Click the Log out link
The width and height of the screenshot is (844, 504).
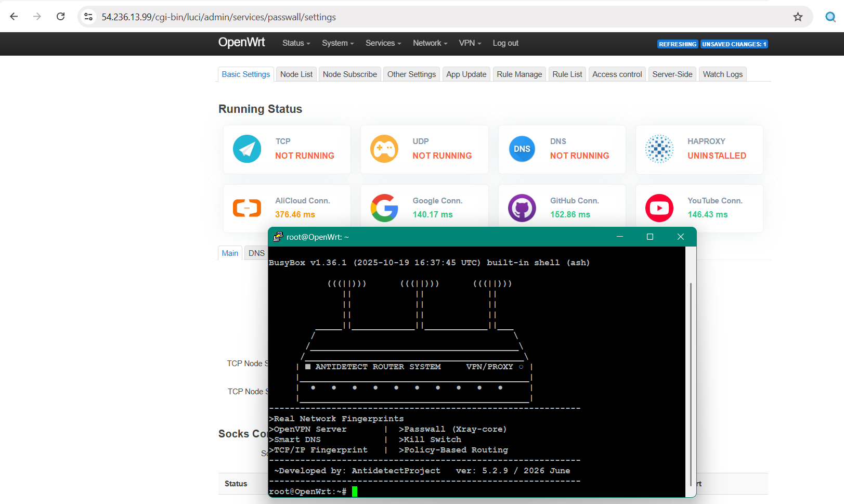[505, 43]
